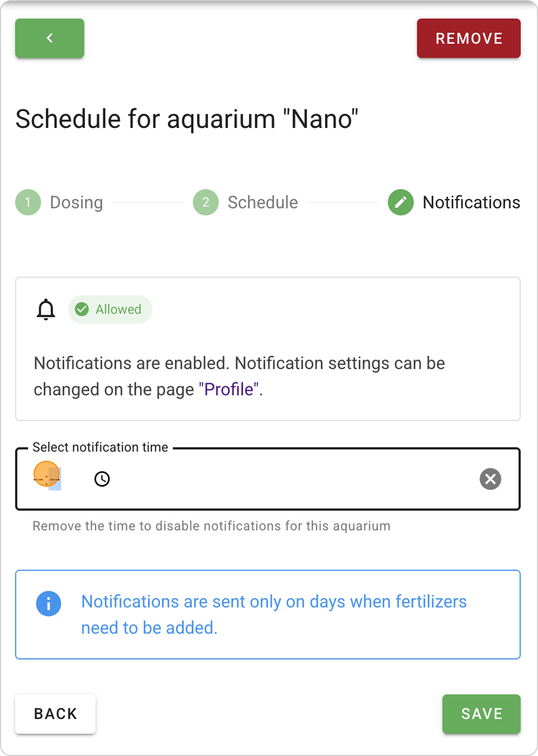Select the Notifications step label
This screenshot has height=756, width=538.
(x=471, y=202)
